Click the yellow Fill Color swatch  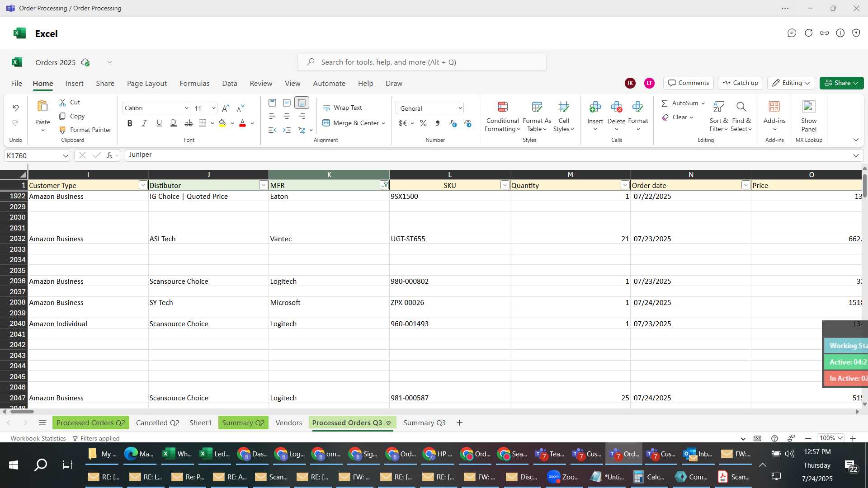pos(222,123)
